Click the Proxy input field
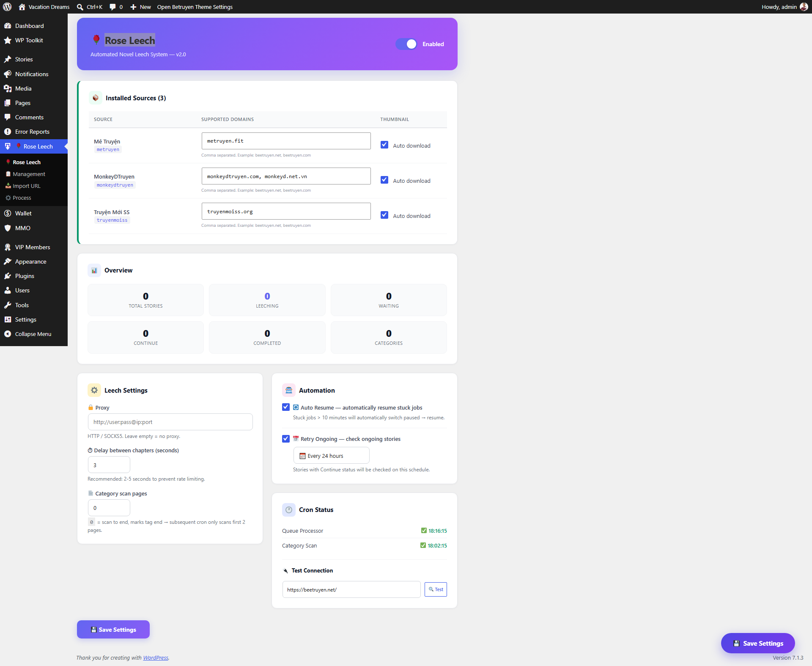The width and height of the screenshot is (812, 666). [170, 422]
